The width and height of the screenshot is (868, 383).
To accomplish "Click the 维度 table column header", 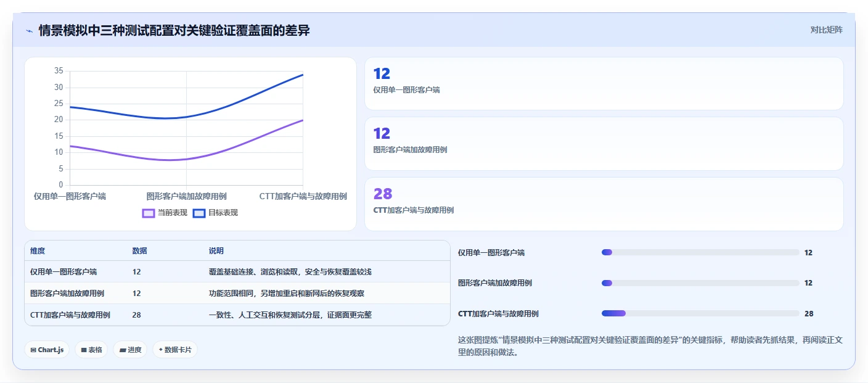I will click(x=38, y=251).
